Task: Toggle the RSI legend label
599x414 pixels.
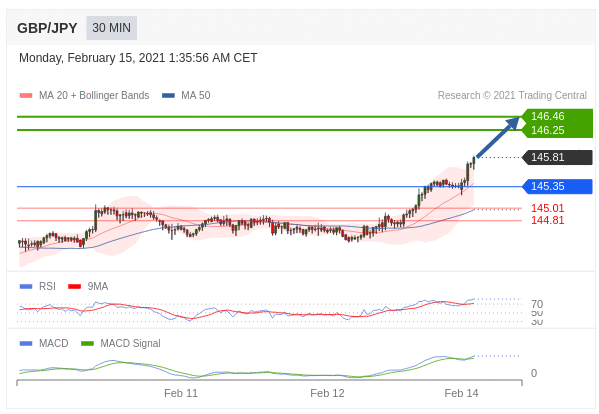Action: pos(47,286)
